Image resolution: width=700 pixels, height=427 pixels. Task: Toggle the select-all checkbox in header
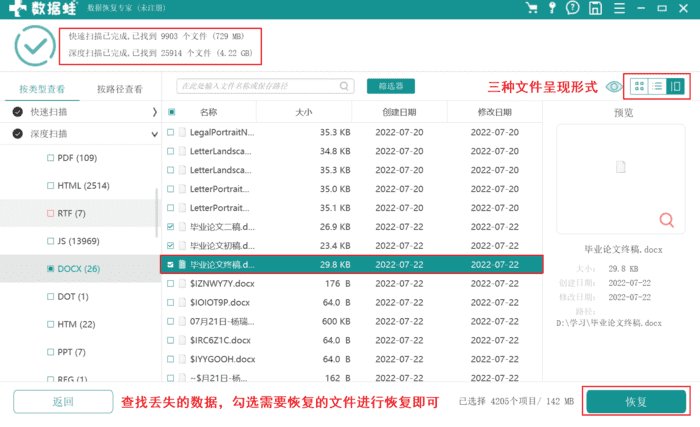point(171,112)
